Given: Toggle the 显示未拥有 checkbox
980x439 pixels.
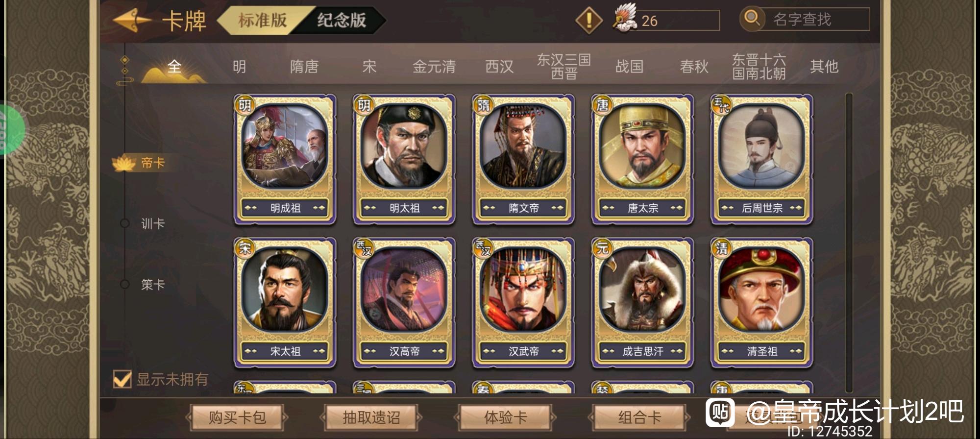Looking at the screenshot, I should pyautogui.click(x=122, y=379).
